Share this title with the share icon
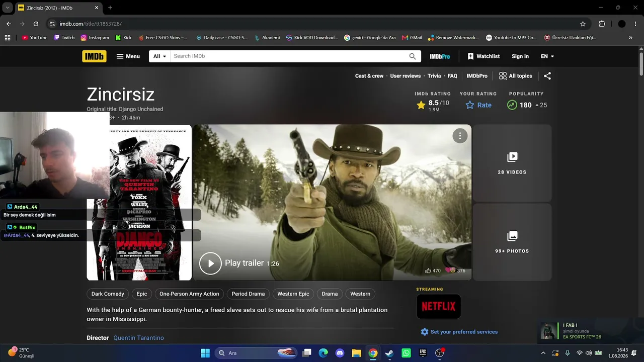The height and width of the screenshot is (362, 644). 547,76
